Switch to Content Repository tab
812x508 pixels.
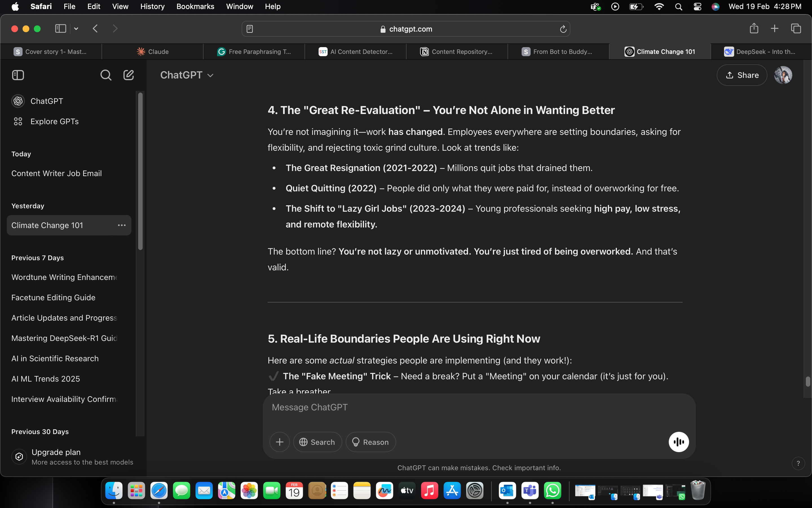457,52
